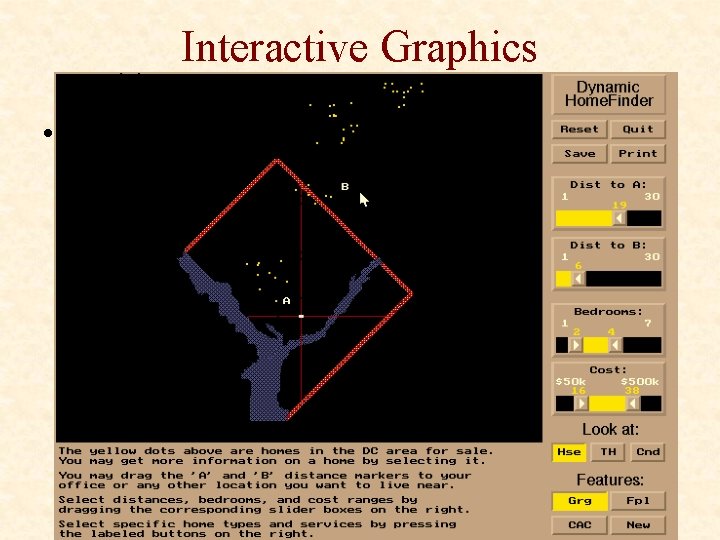
Task: Toggle the TH townhouse button
Action: pyautogui.click(x=608, y=452)
